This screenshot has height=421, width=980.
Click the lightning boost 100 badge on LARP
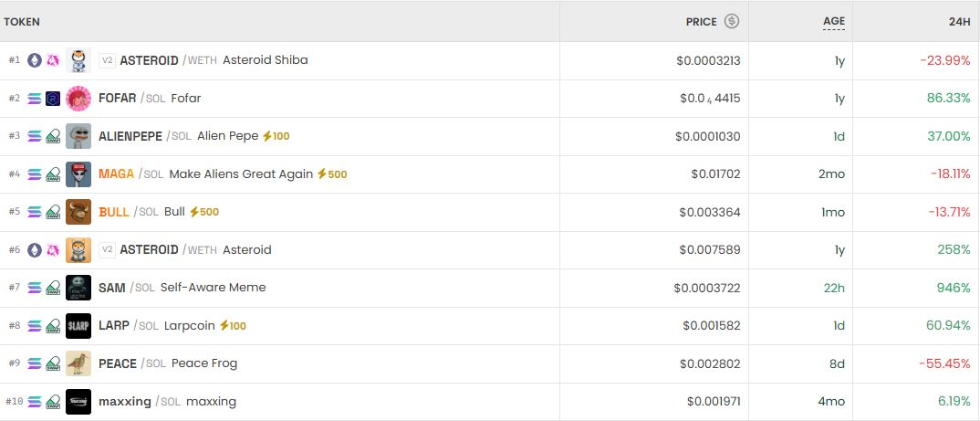(x=231, y=325)
